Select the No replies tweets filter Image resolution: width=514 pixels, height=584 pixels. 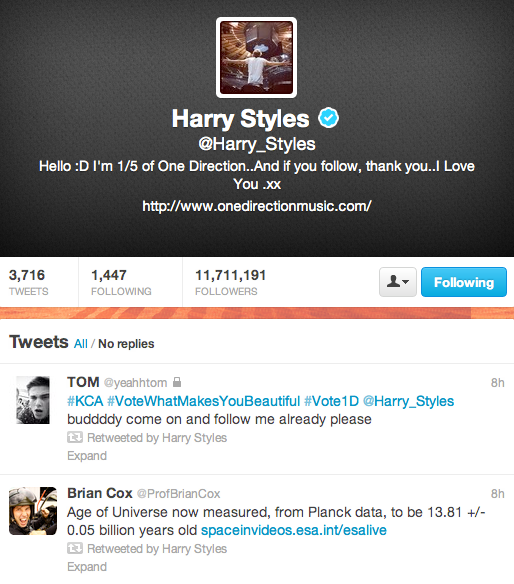126,343
